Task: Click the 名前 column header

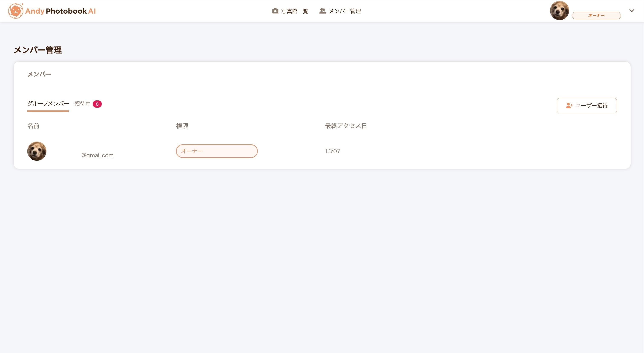Action: (x=33, y=126)
